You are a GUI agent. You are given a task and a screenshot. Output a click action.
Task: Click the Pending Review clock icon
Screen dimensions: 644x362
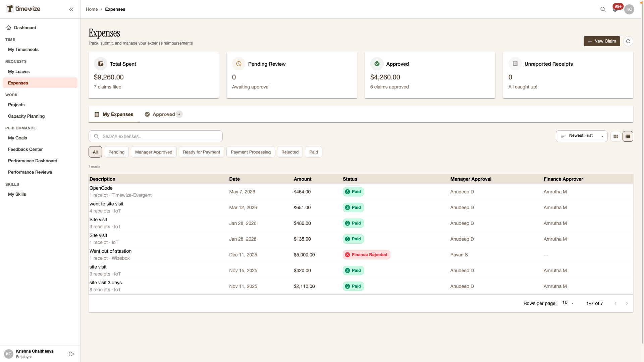coord(239,64)
